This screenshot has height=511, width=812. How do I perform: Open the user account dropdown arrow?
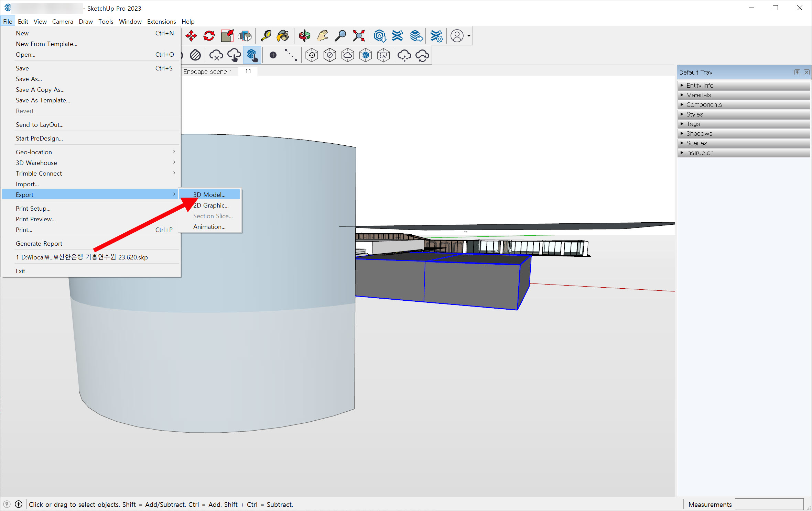(469, 36)
